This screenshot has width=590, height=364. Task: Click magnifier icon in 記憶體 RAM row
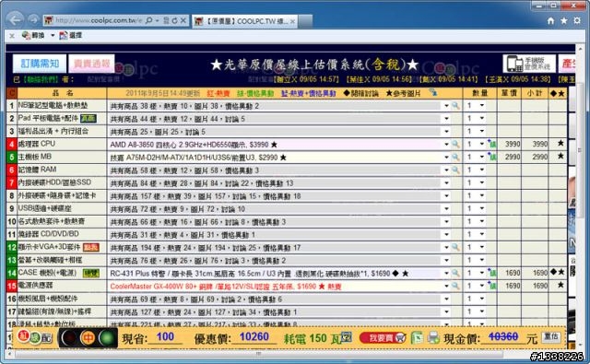click(455, 170)
